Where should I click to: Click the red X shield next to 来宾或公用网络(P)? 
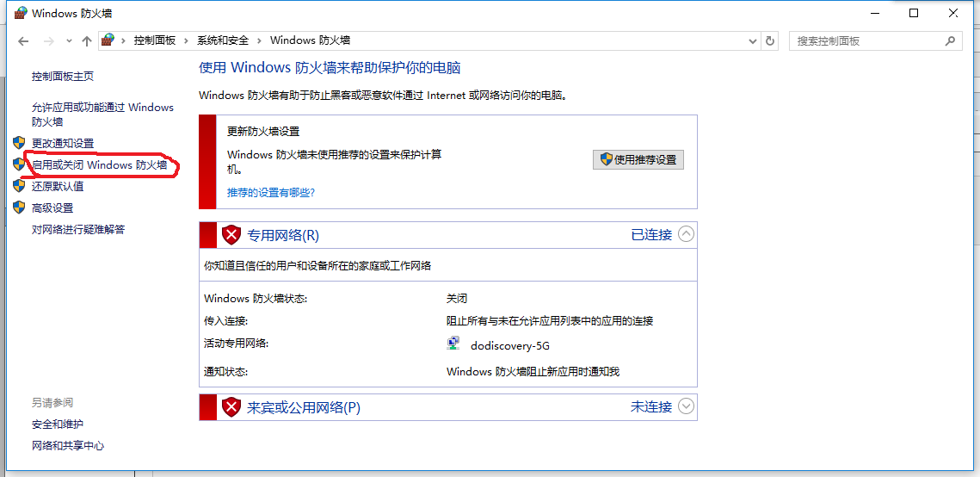[x=231, y=407]
